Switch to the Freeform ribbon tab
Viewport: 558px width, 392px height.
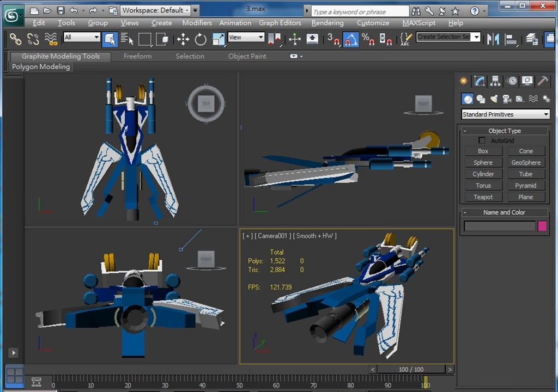tap(137, 56)
